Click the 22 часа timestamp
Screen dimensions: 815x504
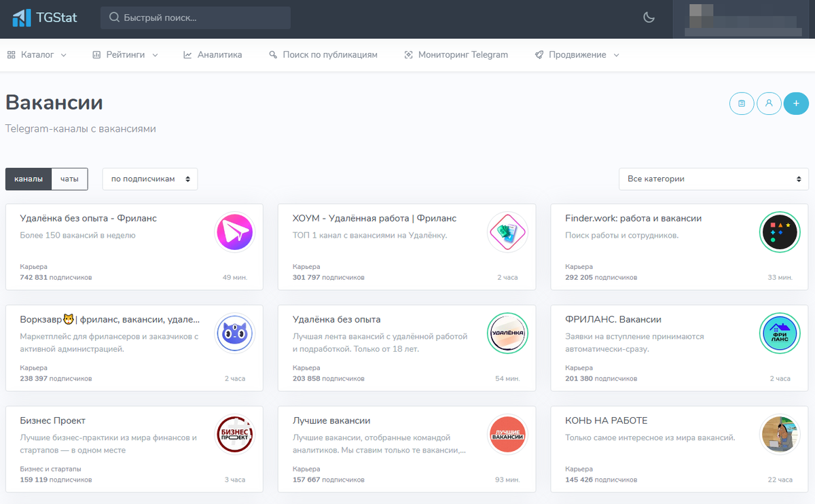click(780, 480)
